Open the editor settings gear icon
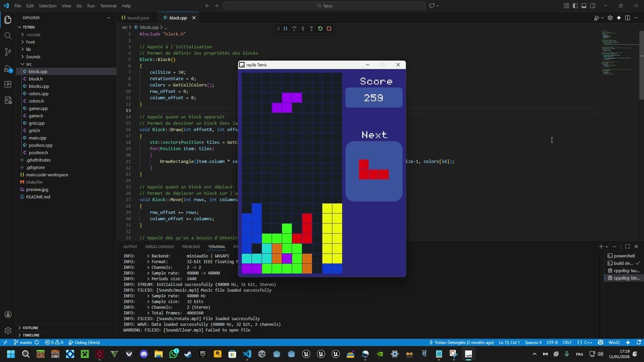This screenshot has width=644, height=362. [x=610, y=18]
